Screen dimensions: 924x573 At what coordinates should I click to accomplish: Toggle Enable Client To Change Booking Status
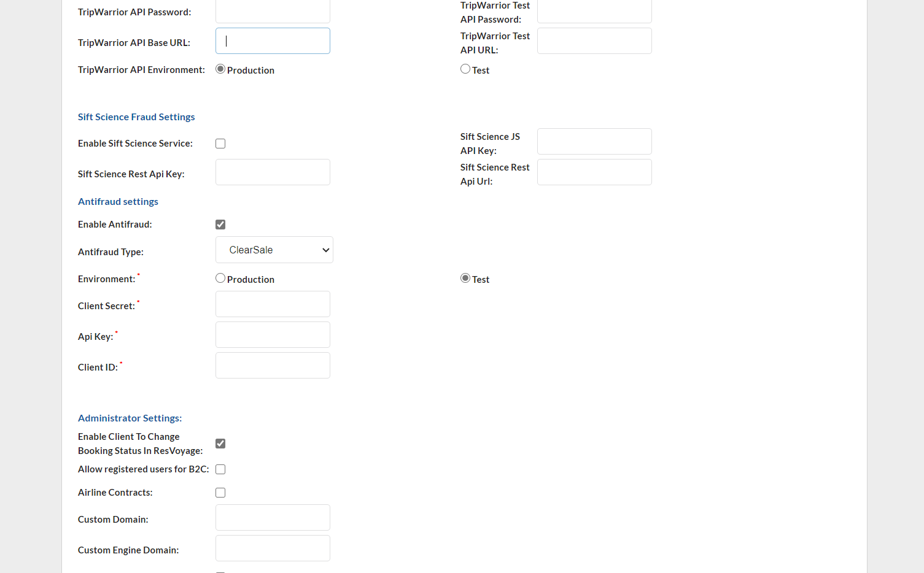[220, 444]
